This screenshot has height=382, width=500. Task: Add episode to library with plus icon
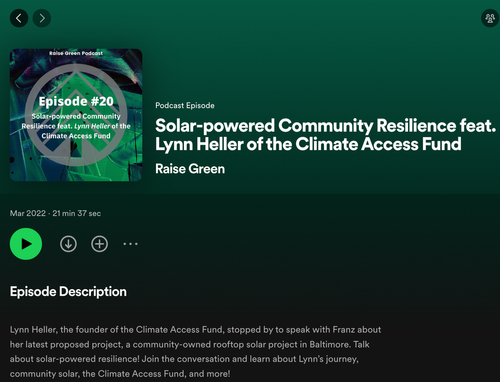pos(99,244)
